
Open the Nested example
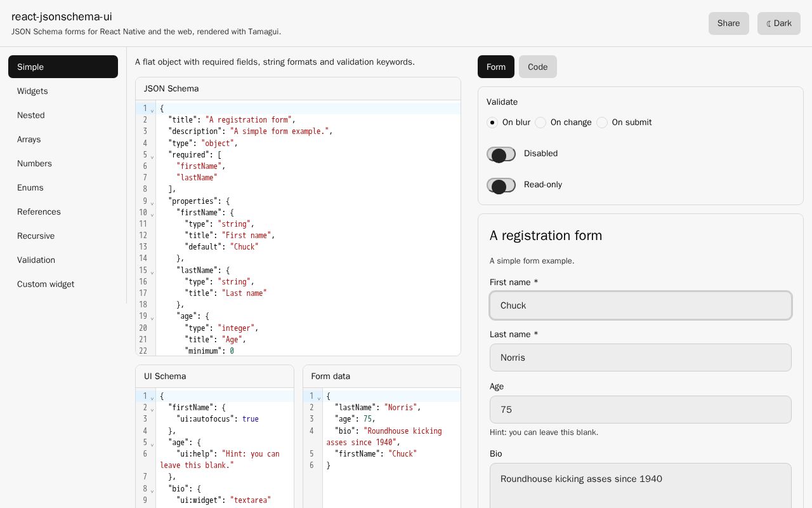pos(63,115)
